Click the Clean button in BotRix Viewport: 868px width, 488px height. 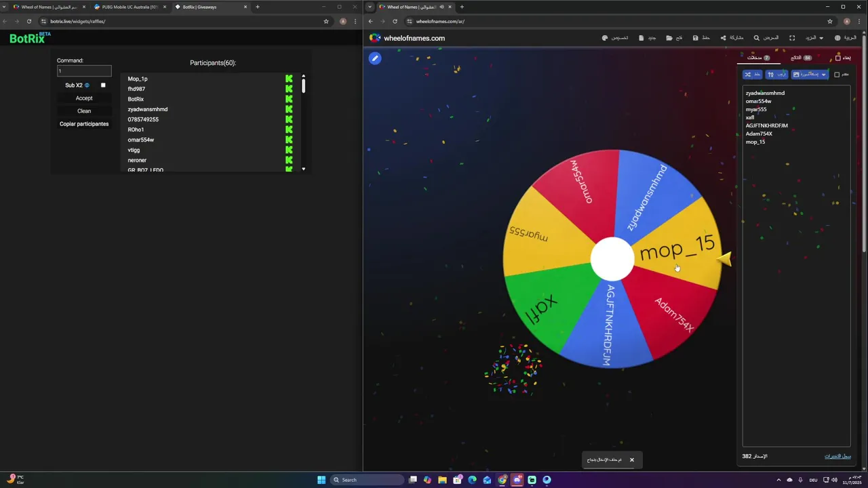pos(84,111)
